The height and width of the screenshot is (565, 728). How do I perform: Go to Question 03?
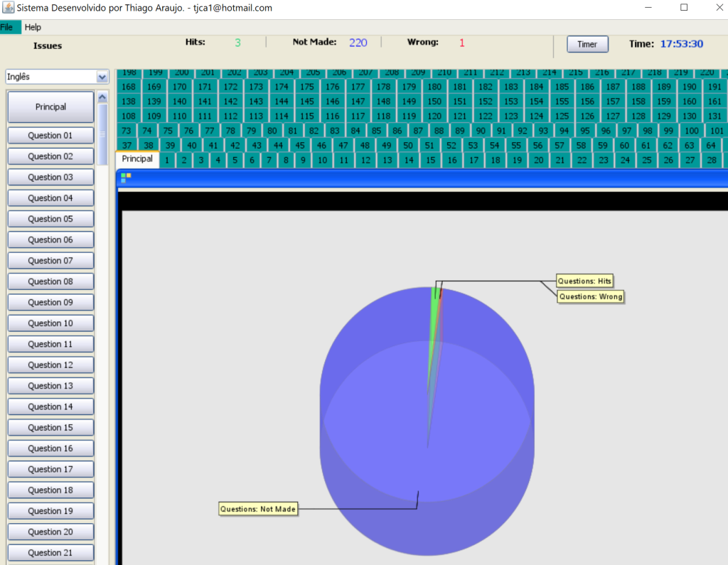50,178
